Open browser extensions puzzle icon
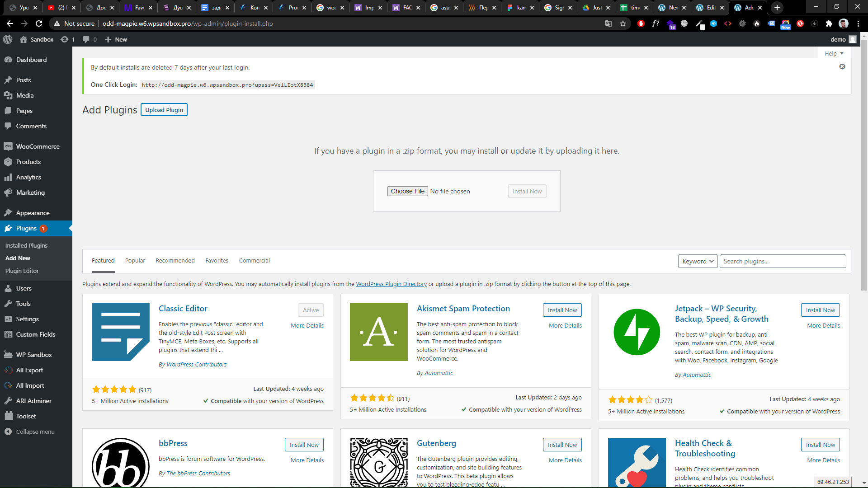Screen dimensions: 868x488 click(x=829, y=23)
